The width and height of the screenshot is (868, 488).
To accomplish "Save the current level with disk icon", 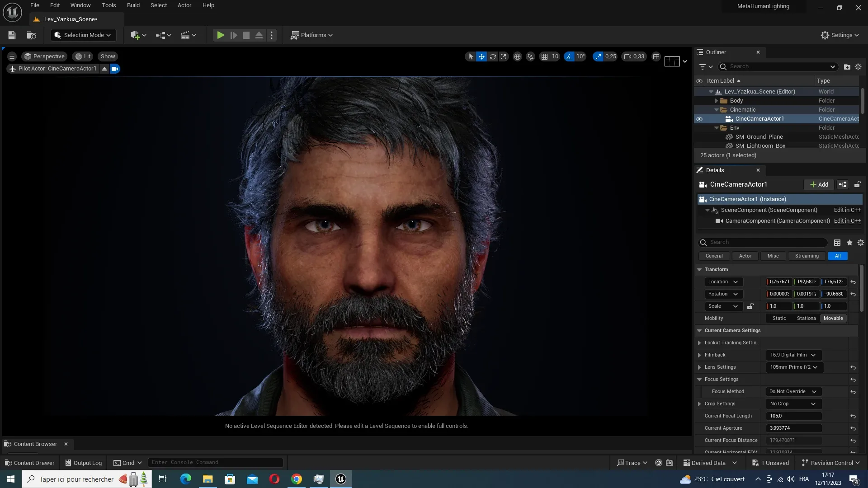I will pyautogui.click(x=12, y=35).
